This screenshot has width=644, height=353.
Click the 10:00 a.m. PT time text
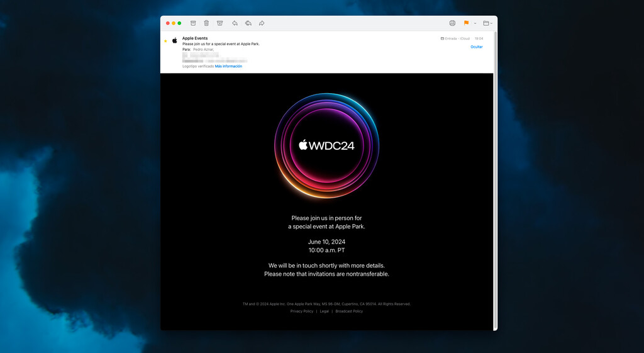pos(326,250)
